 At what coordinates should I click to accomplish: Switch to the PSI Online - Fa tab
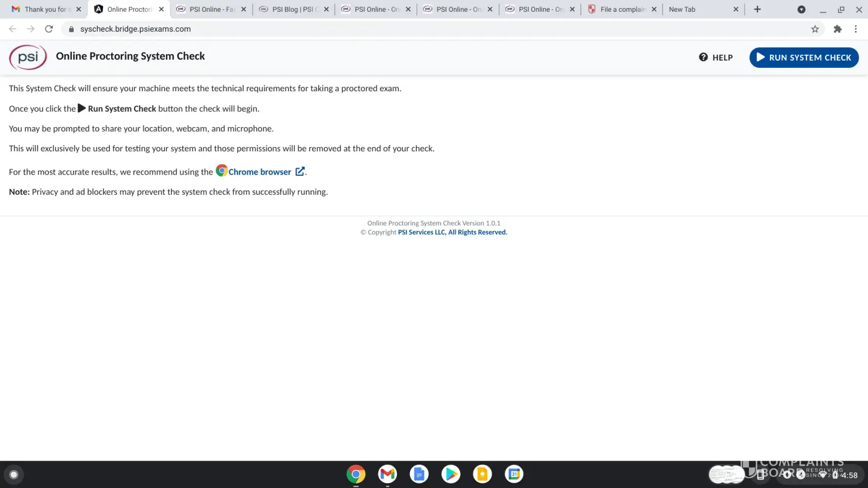[x=211, y=9]
